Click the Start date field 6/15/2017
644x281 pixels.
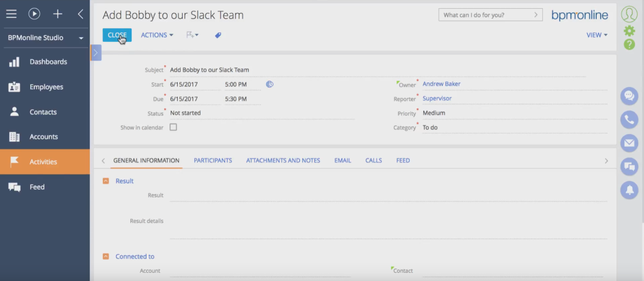[196, 84]
